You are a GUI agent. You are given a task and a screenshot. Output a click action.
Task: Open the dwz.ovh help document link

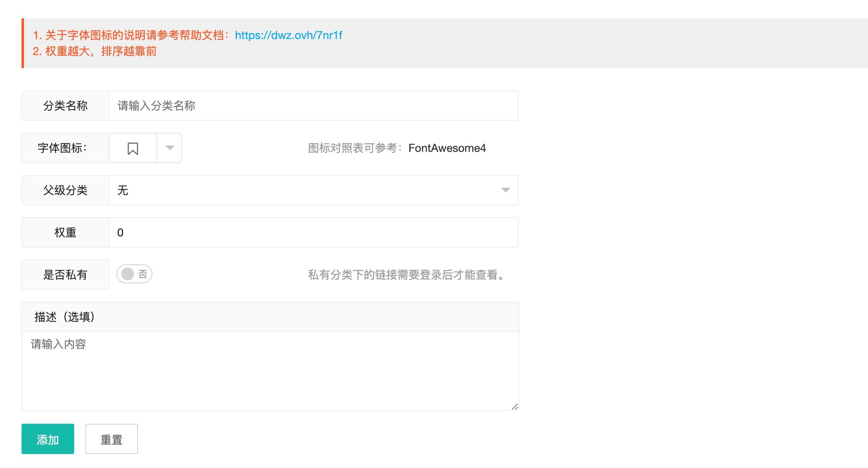[x=288, y=35]
